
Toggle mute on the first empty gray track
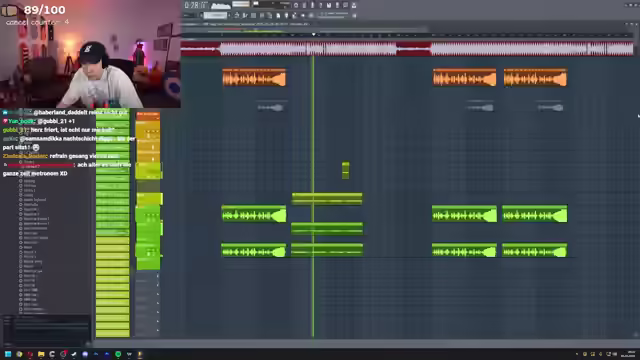click(158, 276)
